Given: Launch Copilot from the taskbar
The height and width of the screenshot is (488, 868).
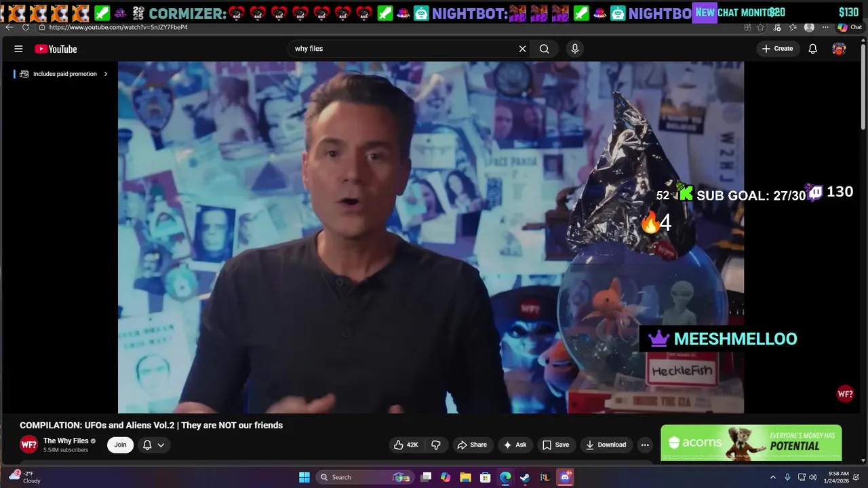Looking at the screenshot, I should (446, 477).
